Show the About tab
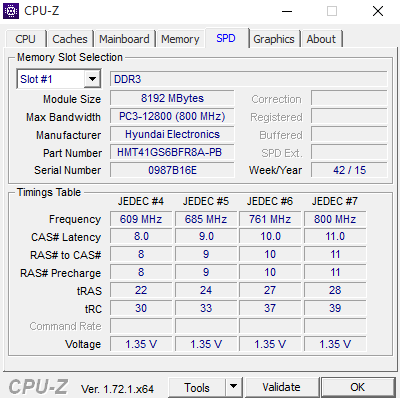Screen dimensions: 400x398 click(x=321, y=39)
